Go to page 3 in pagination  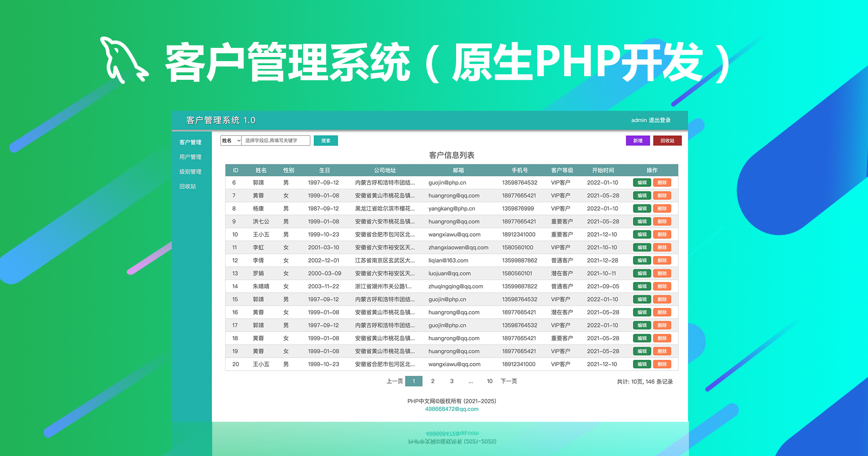point(452,381)
